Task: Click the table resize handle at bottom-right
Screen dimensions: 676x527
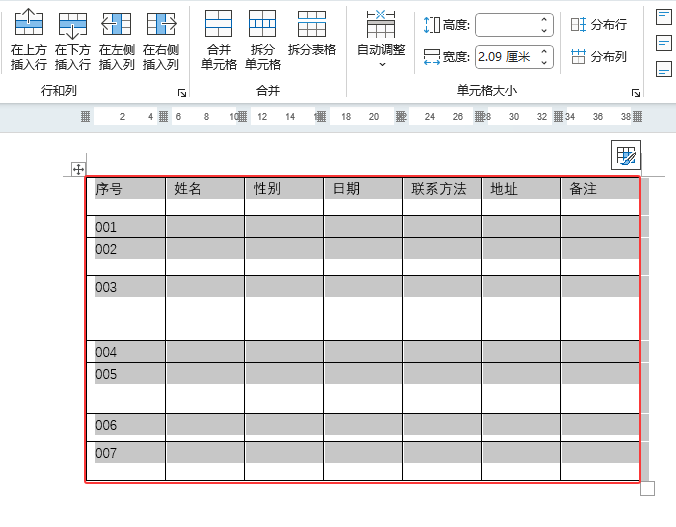Action: (x=648, y=489)
